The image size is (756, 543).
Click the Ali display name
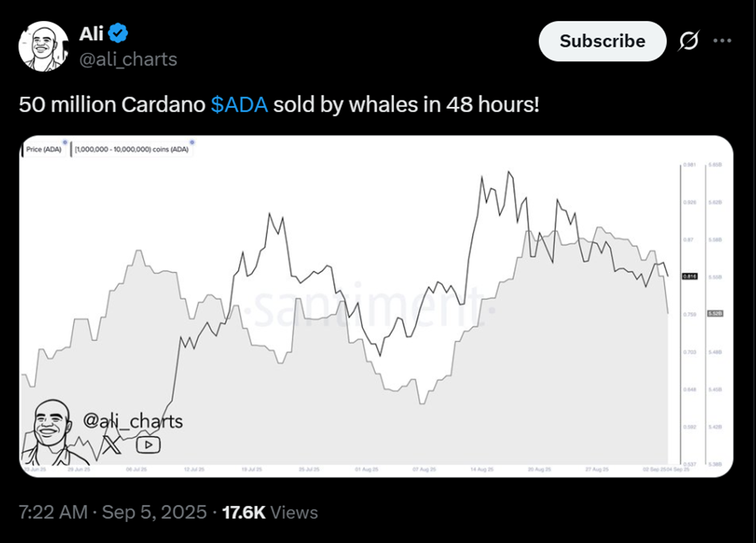(x=91, y=34)
